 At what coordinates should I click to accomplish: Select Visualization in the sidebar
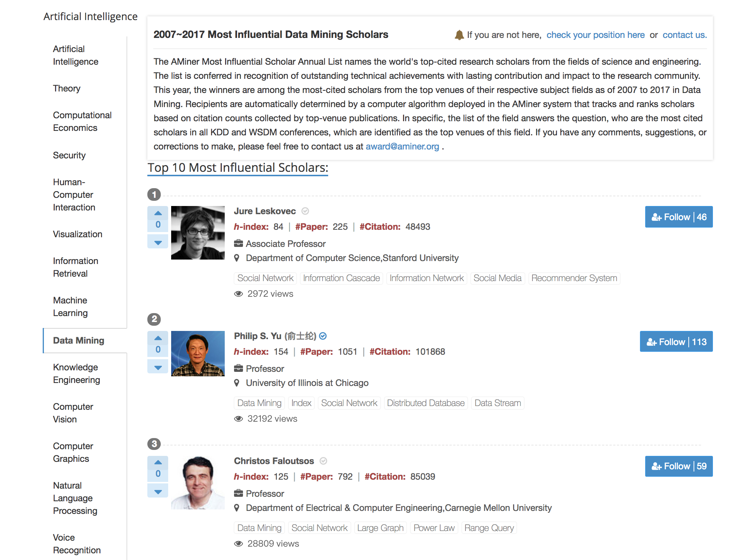(77, 234)
